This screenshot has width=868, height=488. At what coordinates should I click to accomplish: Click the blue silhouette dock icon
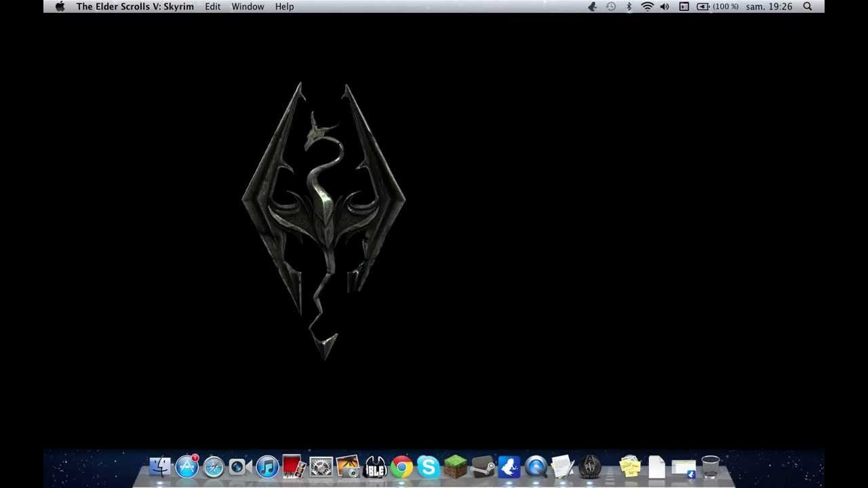[x=509, y=467]
